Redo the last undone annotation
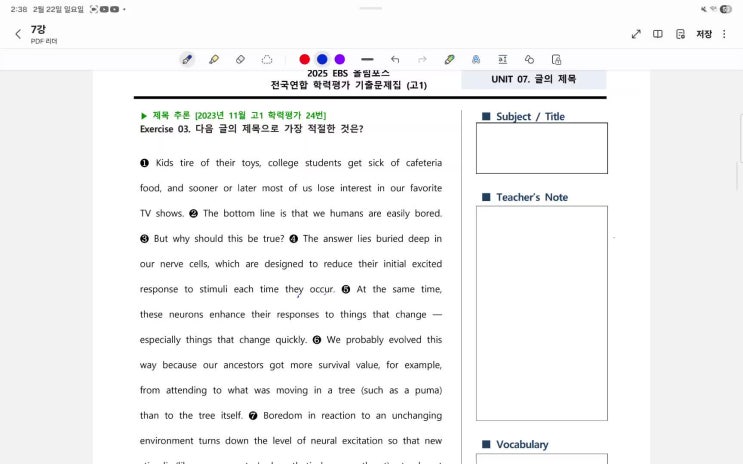The height and width of the screenshot is (464, 743). pyautogui.click(x=422, y=60)
